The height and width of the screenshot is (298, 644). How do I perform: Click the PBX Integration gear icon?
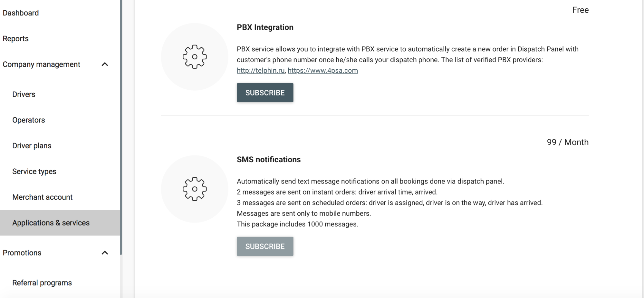coord(195,57)
